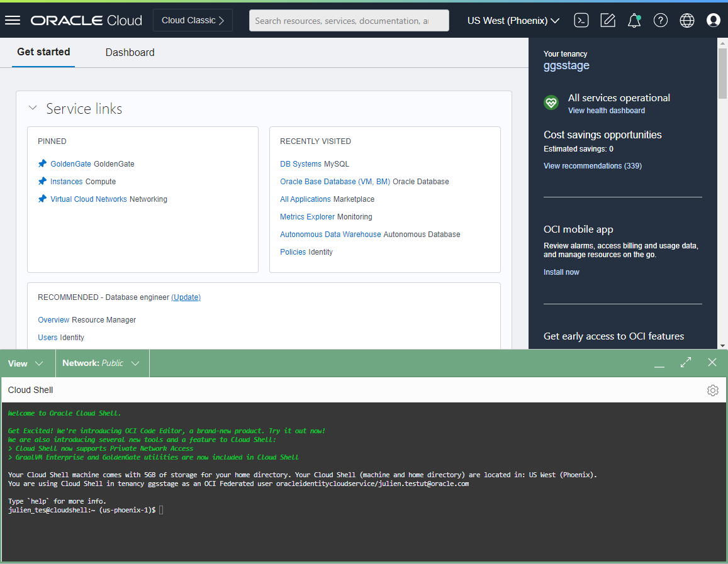Select the Get started tab

[x=43, y=52]
